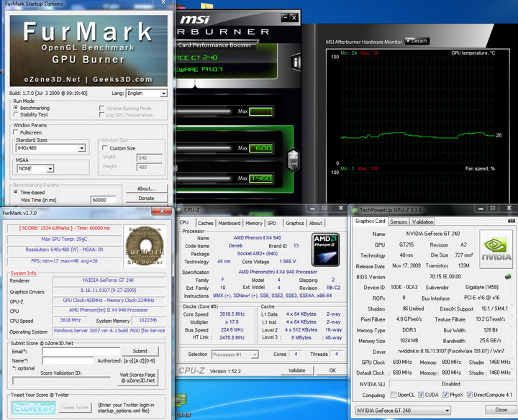Select the Time-based benchmarking option
The width and height of the screenshot is (518, 420).
click(16, 192)
